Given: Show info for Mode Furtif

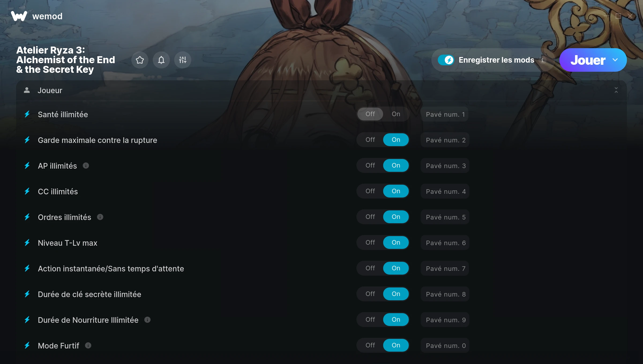Looking at the screenshot, I should [88, 346].
